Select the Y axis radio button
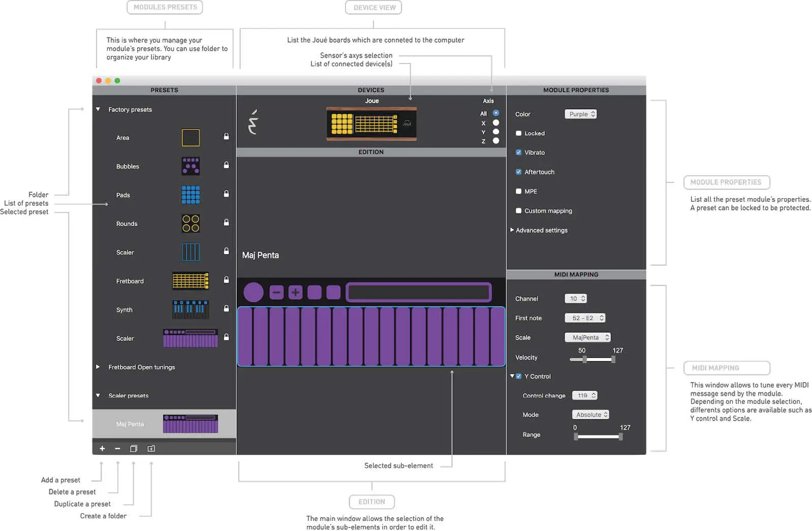This screenshot has width=812, height=531. (x=496, y=132)
